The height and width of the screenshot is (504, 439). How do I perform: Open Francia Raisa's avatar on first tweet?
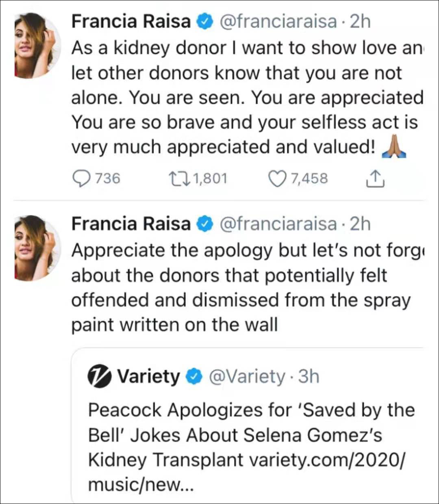(x=36, y=45)
